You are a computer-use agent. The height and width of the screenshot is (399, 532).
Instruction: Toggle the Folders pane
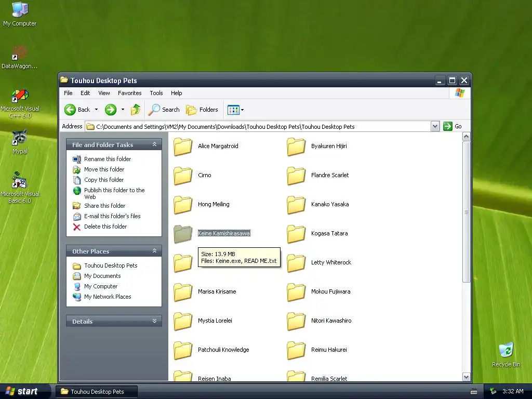[x=202, y=110]
